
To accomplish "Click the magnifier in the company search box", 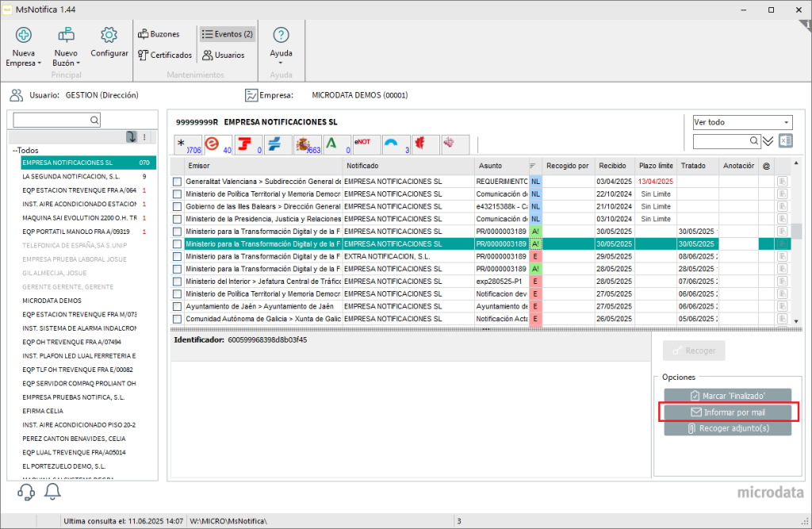I will [94, 121].
